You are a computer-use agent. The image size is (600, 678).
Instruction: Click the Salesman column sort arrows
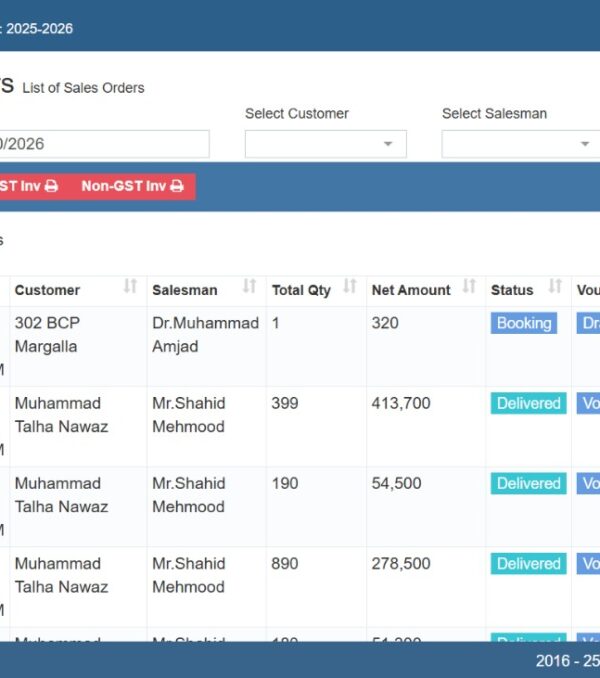[x=250, y=287]
